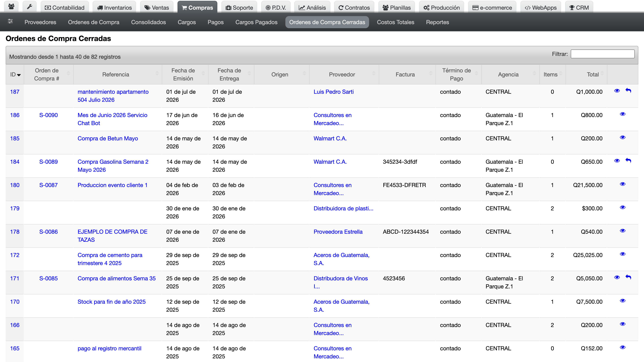View order 184 eye icon
This screenshot has width=644, height=362.
click(617, 161)
